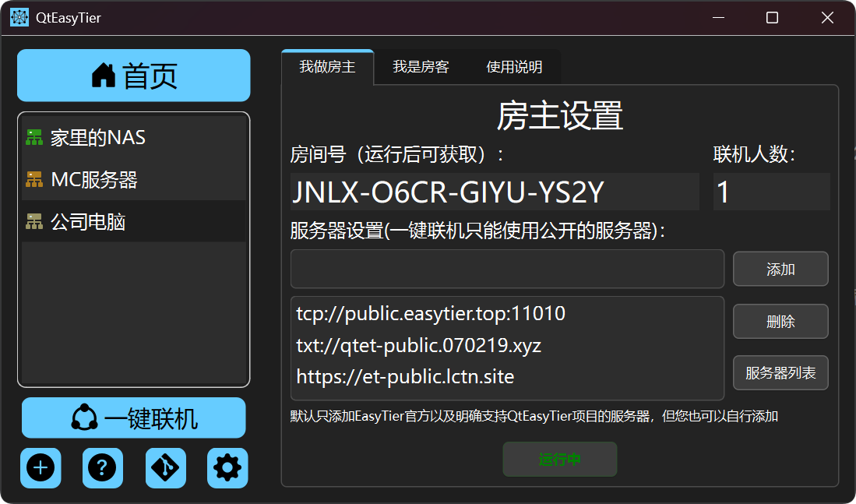
Task: Click the plus icon to add network
Action: tap(41, 468)
